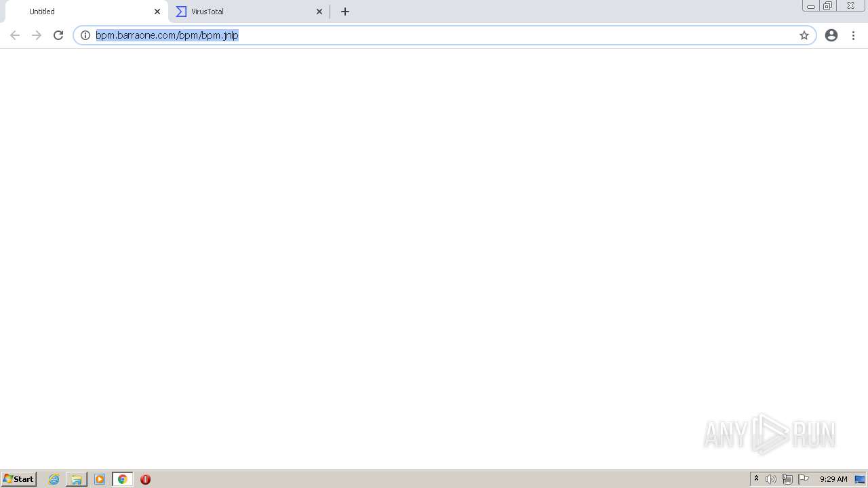Go back to the previous page
Viewport: 868px width, 488px height.
point(15,35)
